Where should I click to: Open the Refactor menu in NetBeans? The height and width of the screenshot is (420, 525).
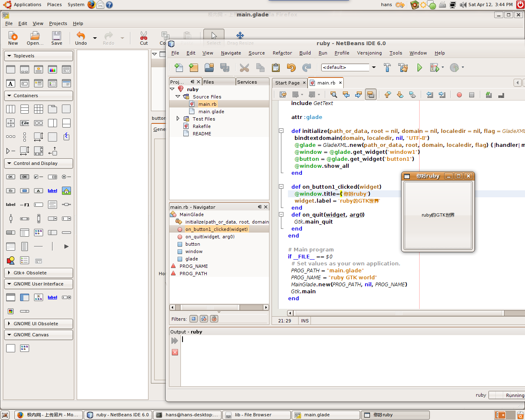282,53
